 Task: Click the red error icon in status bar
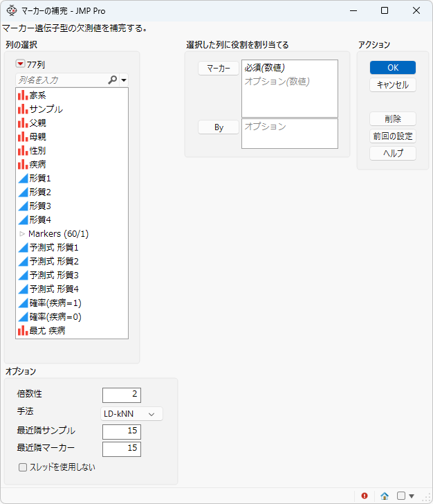(x=365, y=496)
